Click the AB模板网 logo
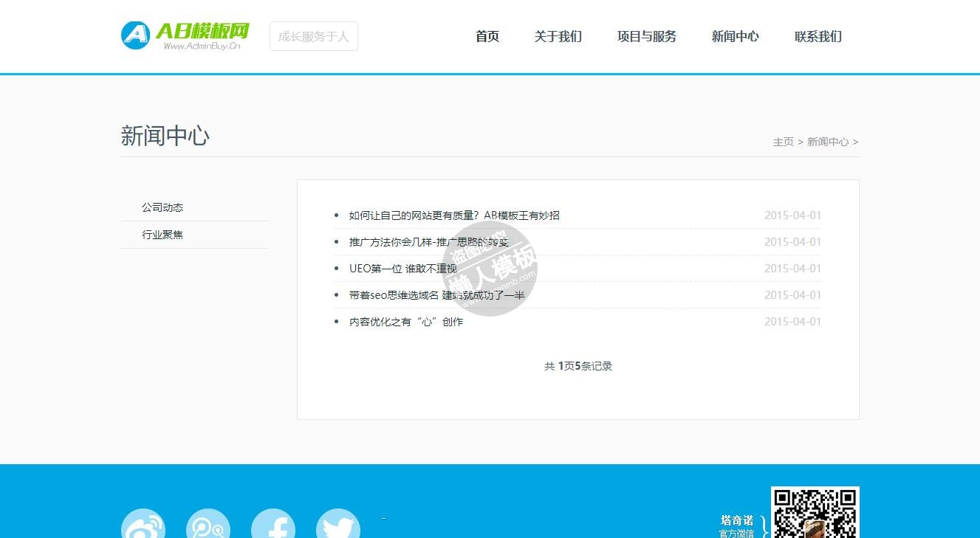Viewport: 980px width, 538px height. click(x=185, y=35)
